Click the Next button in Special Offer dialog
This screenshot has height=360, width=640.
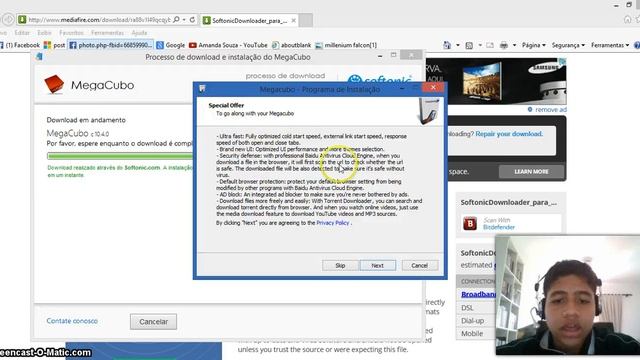pos(378,266)
